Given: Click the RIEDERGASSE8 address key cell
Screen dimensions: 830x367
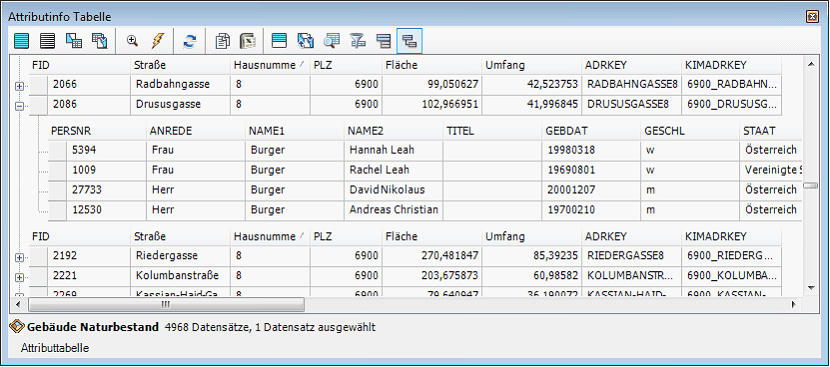Looking at the screenshot, I should tap(631, 256).
